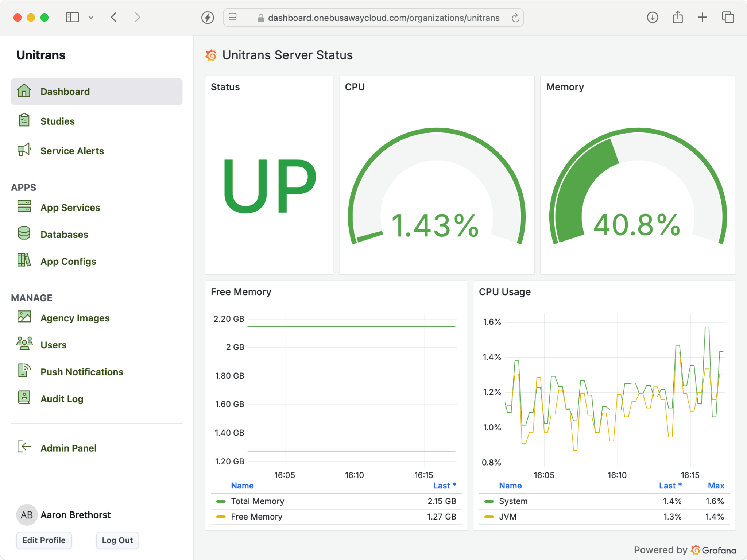
Task: Click the Agency Images picture icon
Action: tap(24, 317)
